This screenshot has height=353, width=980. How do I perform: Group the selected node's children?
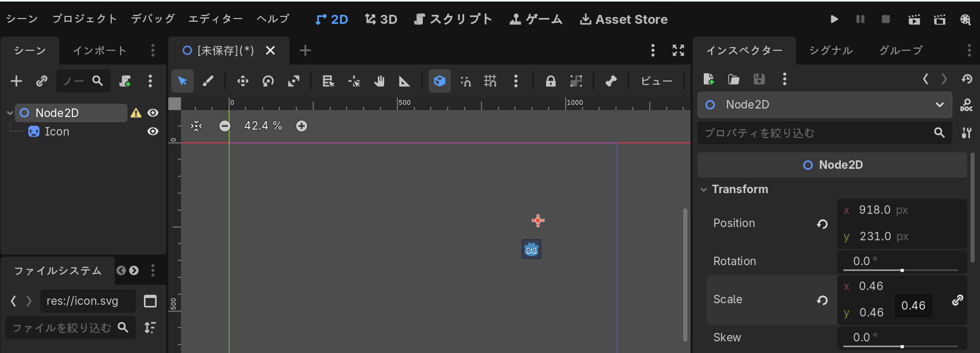[x=576, y=81]
